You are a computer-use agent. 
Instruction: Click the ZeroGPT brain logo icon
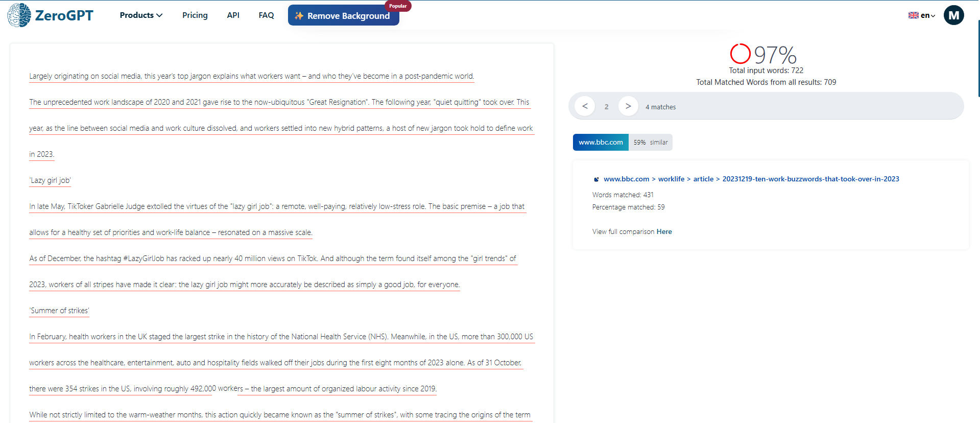(x=19, y=15)
